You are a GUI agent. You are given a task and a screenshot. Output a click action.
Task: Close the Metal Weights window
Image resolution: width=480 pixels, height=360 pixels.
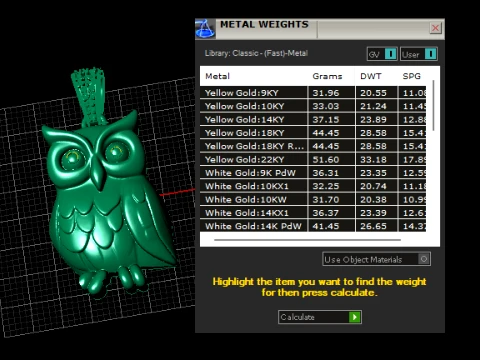click(x=435, y=28)
